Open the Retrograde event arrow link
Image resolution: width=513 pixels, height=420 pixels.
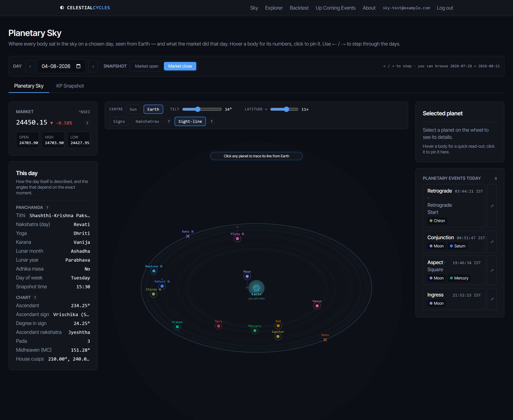(492, 206)
